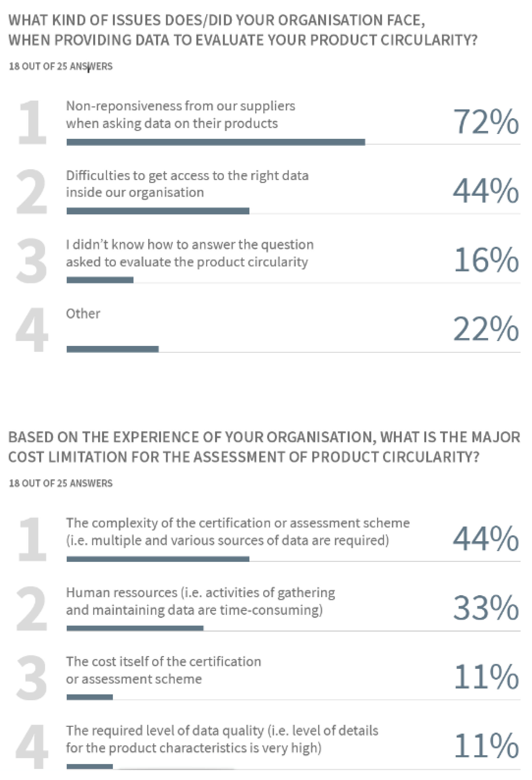Viewport: 532px width, 780px height.
Task: Click the 'Major cost limitation' question heading
Action: click(x=264, y=447)
